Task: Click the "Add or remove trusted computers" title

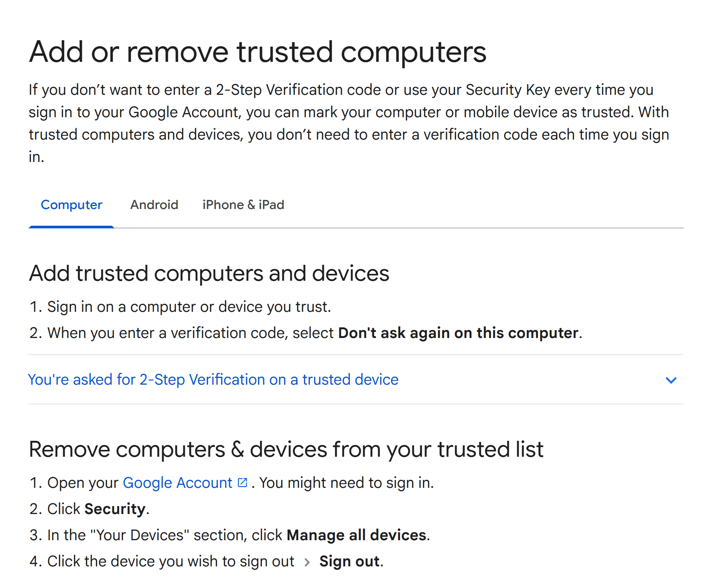Action: 258,52
